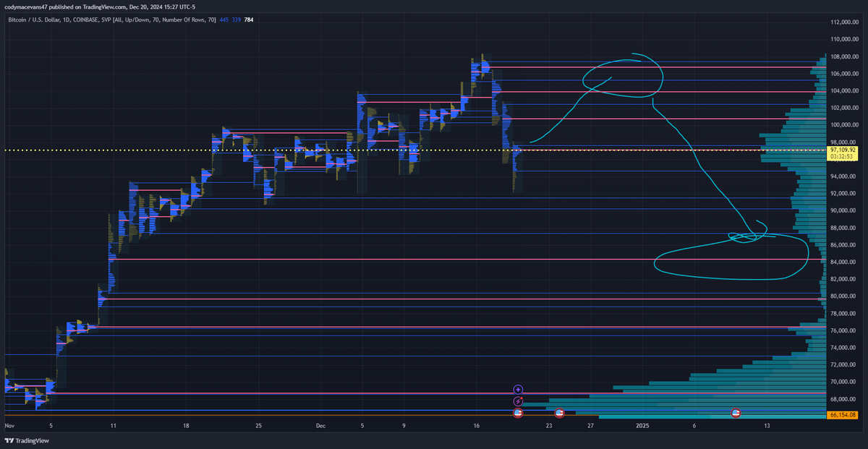Click the Nov label on time axis
Screen dimensions: 868x449
coord(9,426)
